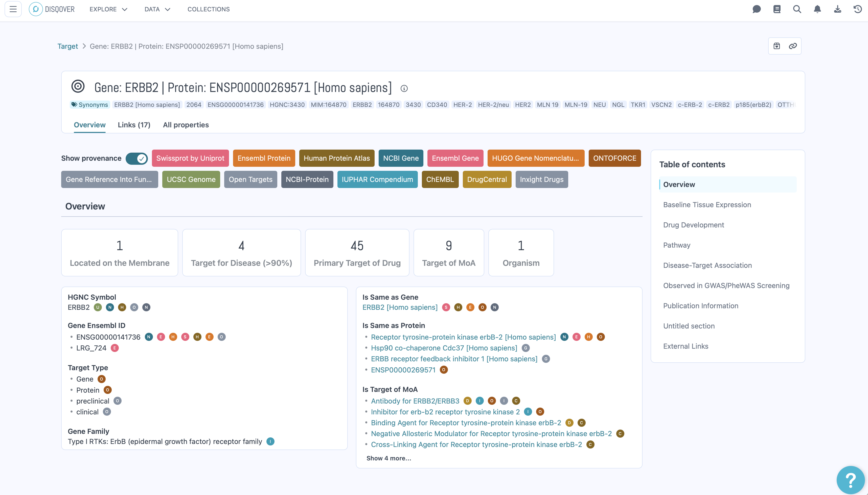Jump to Drug Development in contents

pos(694,225)
